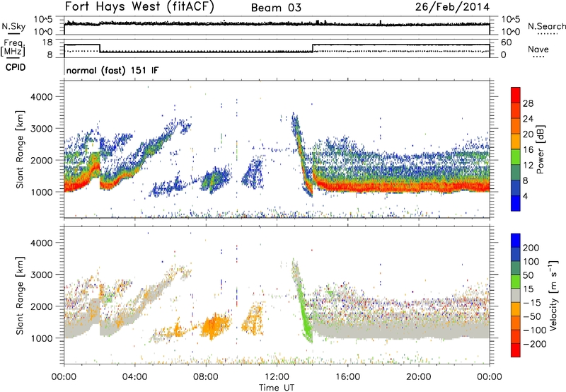Click the '4000' tick of the power panel
Image resolution: width=566 pixels, height=392 pixels.
tap(42, 97)
